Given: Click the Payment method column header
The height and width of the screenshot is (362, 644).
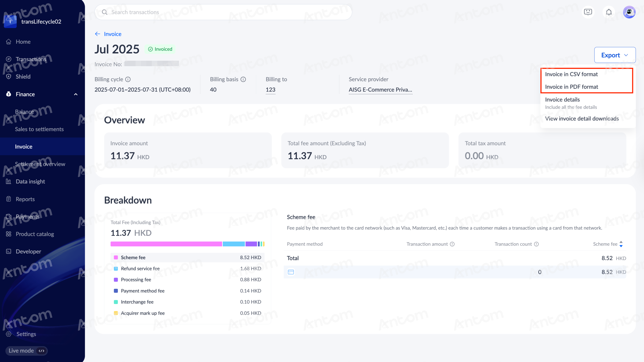Looking at the screenshot, I should click(x=305, y=244).
